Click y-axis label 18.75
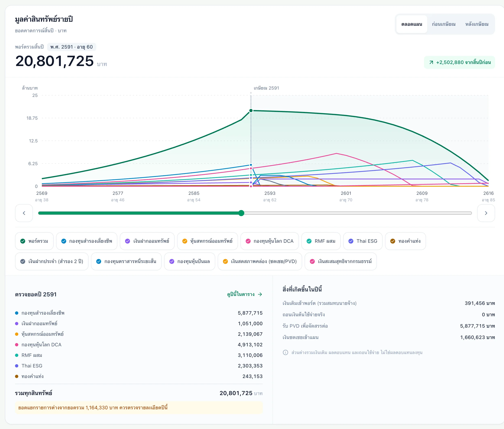 pyautogui.click(x=32, y=118)
